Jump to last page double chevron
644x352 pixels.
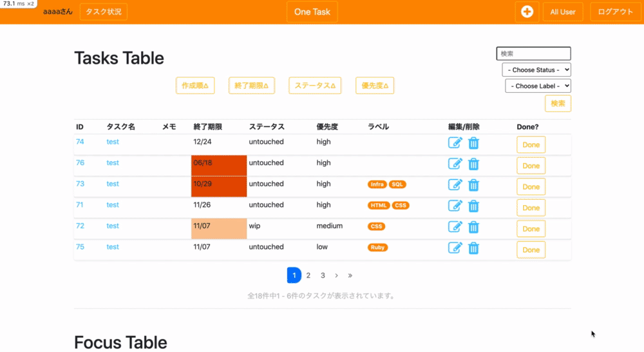click(x=350, y=275)
